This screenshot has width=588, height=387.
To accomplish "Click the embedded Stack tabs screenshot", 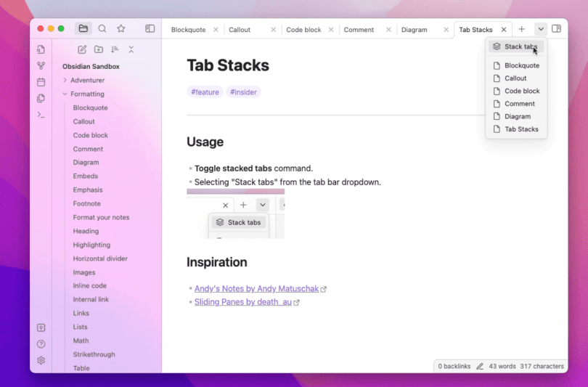I will [x=235, y=213].
